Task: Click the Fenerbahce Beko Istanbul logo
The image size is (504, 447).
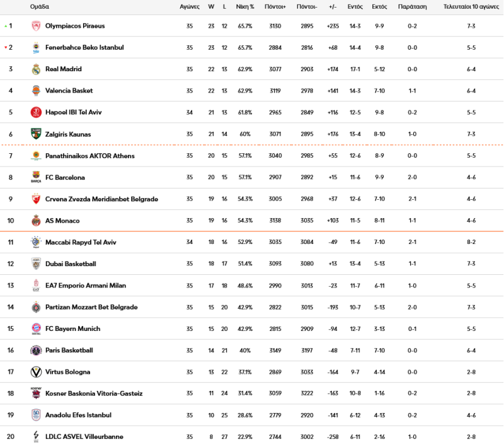Action: pyautogui.click(x=35, y=47)
